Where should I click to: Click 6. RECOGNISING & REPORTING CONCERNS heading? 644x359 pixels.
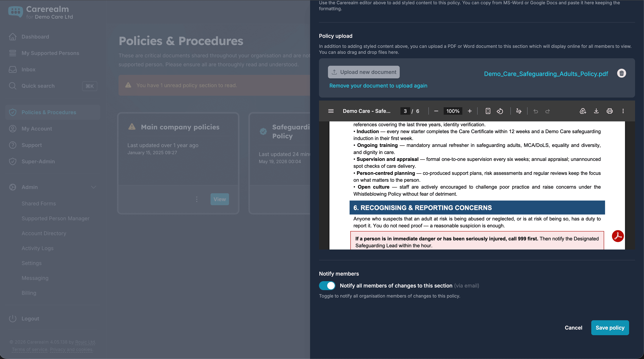tap(422, 207)
